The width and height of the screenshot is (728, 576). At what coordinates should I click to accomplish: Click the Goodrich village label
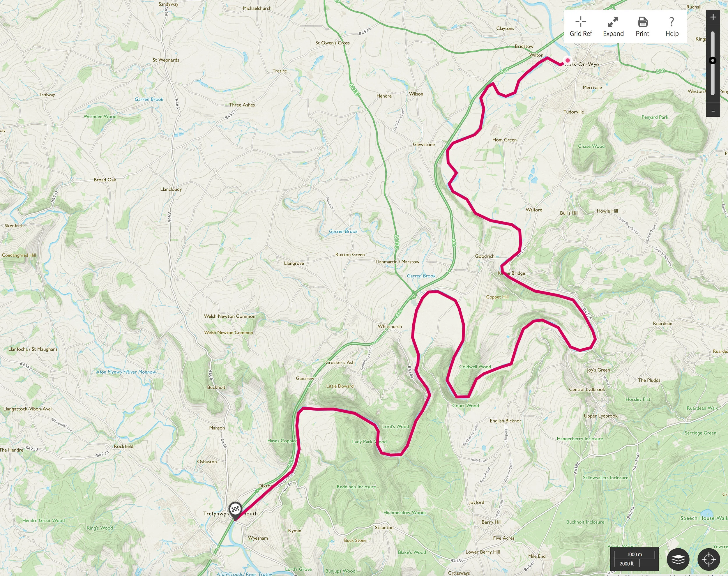pos(485,256)
